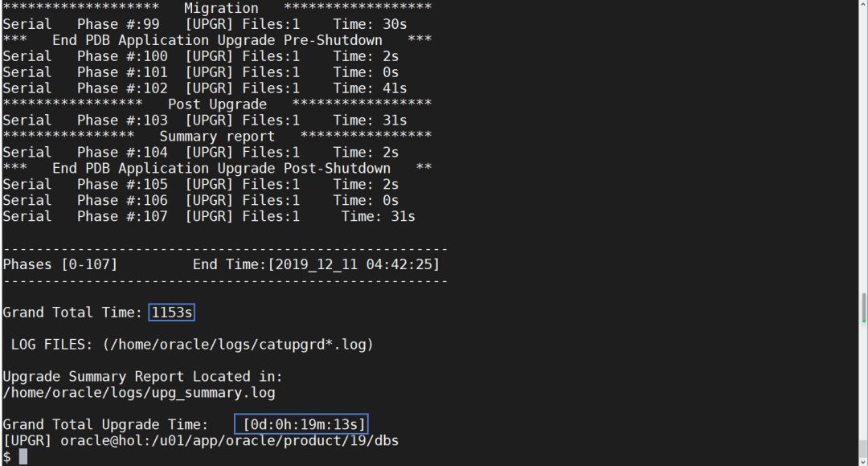Click the Summary report section heading
The height and width of the screenshot is (466, 868).
(217, 137)
